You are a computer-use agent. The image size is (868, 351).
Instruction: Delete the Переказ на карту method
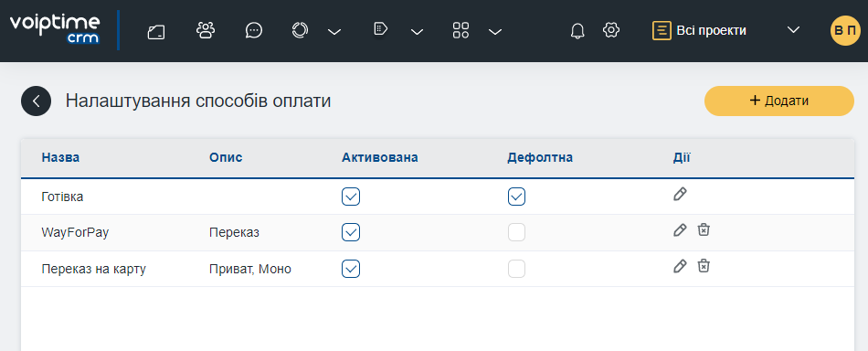[x=703, y=266]
